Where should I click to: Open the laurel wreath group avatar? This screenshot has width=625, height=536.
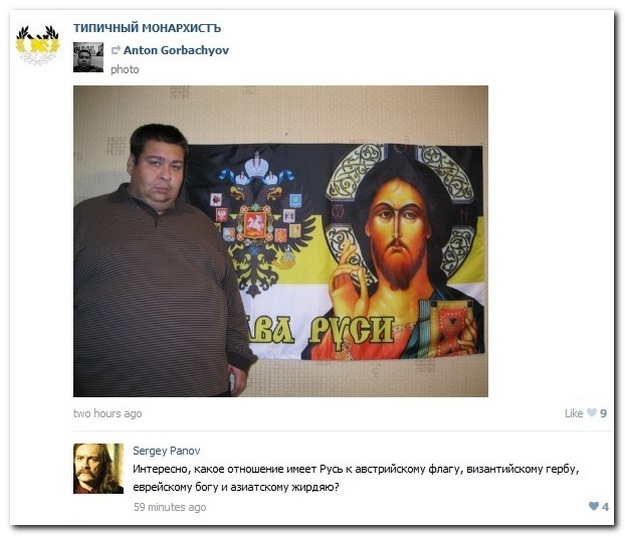[x=37, y=45]
